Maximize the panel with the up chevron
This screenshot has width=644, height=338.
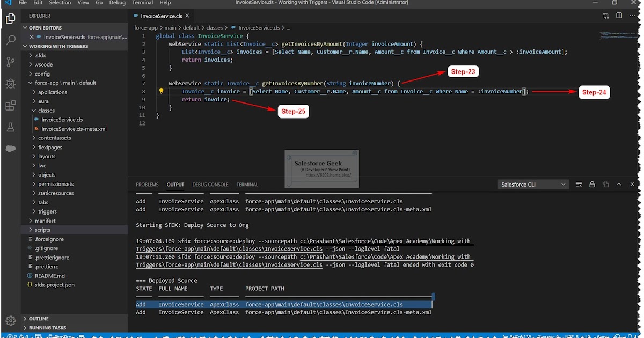619,184
